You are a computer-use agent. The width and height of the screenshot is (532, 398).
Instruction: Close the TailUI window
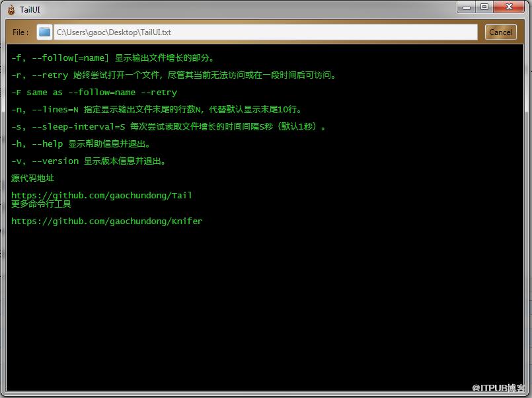click(509, 7)
